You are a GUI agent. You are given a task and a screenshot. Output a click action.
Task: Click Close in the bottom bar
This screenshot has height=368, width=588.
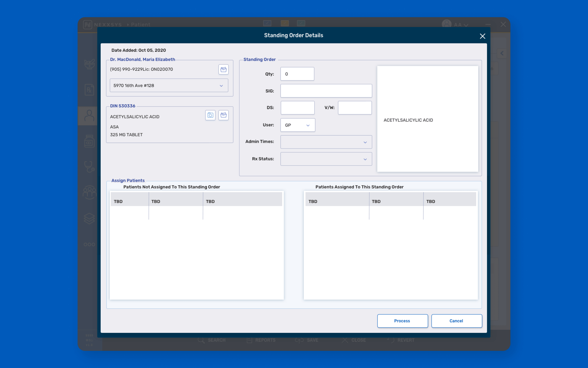pyautogui.click(x=354, y=340)
